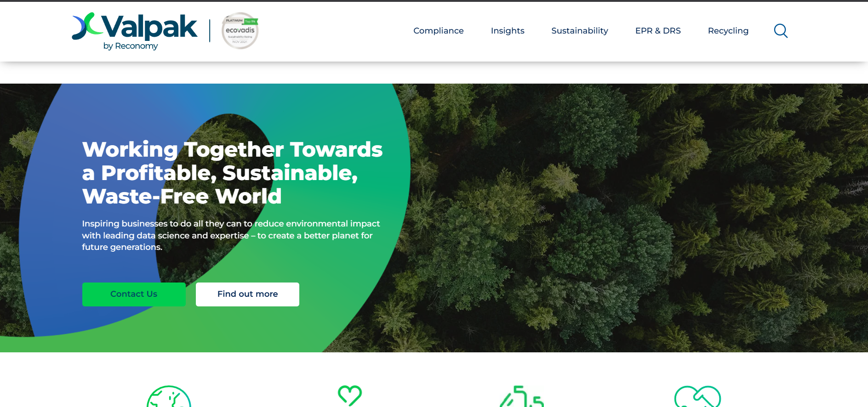Click the EcoVadis platinum badge

(240, 31)
